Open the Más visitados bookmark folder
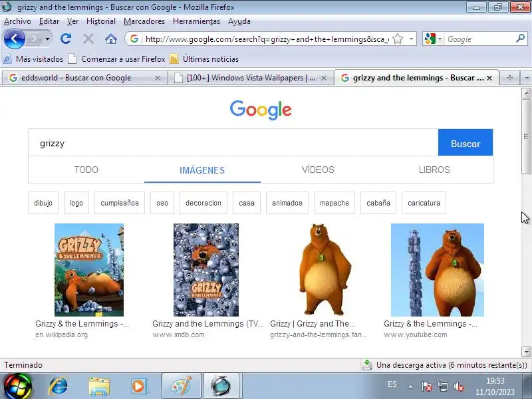 point(33,59)
